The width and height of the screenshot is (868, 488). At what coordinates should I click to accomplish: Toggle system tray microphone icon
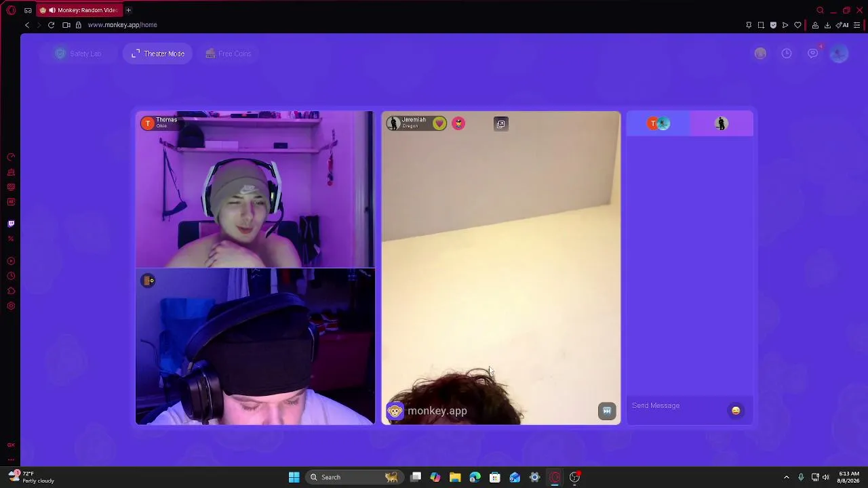801,477
